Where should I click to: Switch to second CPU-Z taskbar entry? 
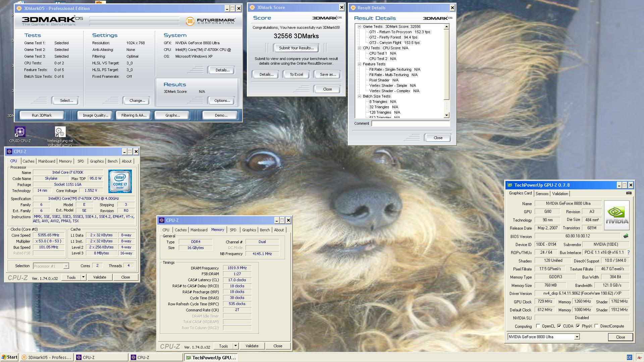tap(156, 357)
